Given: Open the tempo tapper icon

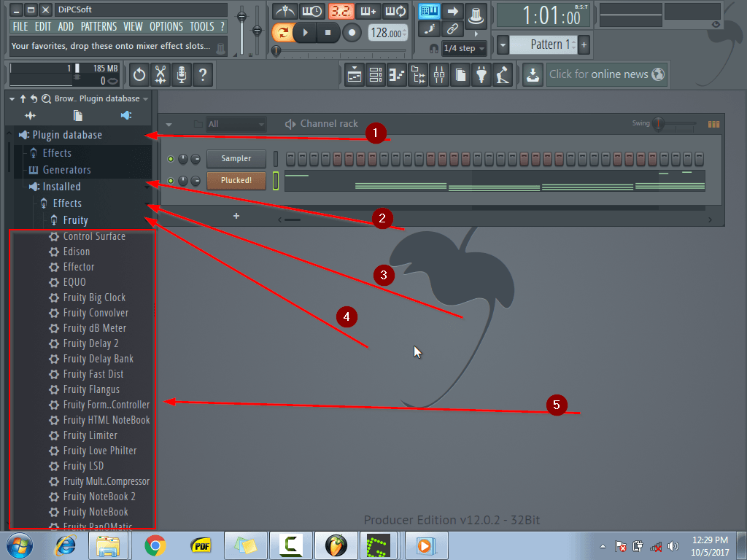Looking at the screenshot, I should (x=503, y=75).
